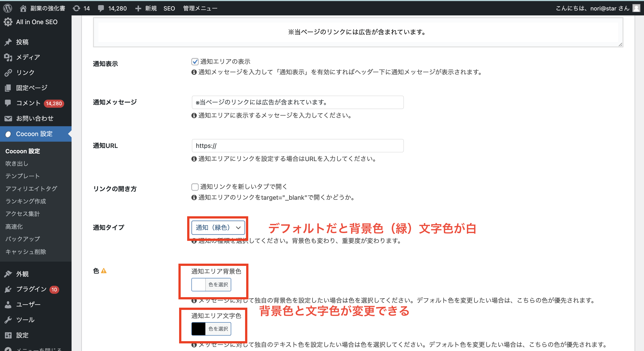Click the ユーザー person icon

pos(8,304)
